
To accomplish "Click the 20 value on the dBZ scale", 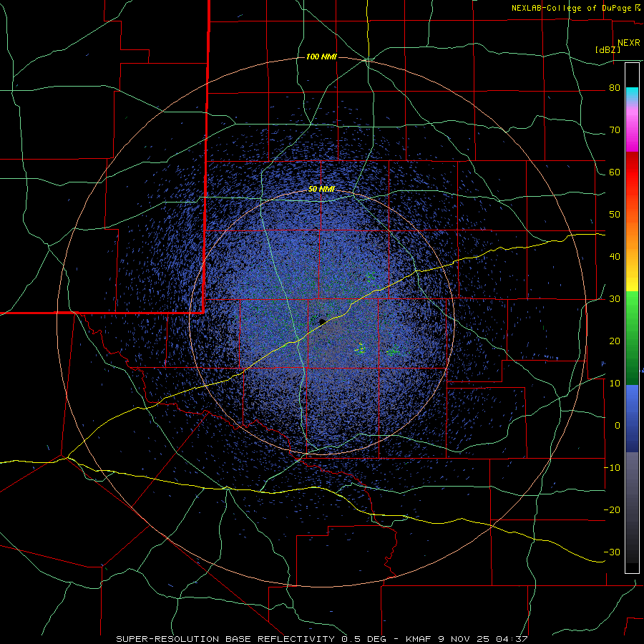I will tap(615, 341).
